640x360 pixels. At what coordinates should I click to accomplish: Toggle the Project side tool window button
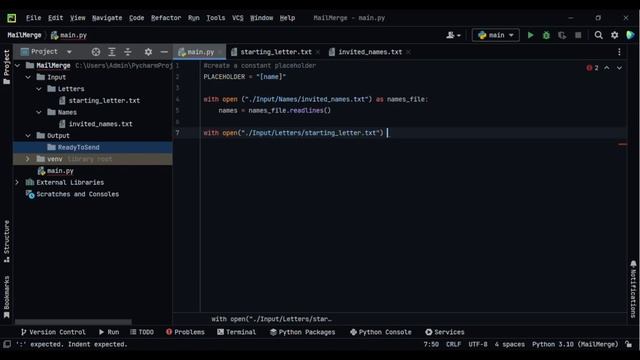[x=7, y=67]
